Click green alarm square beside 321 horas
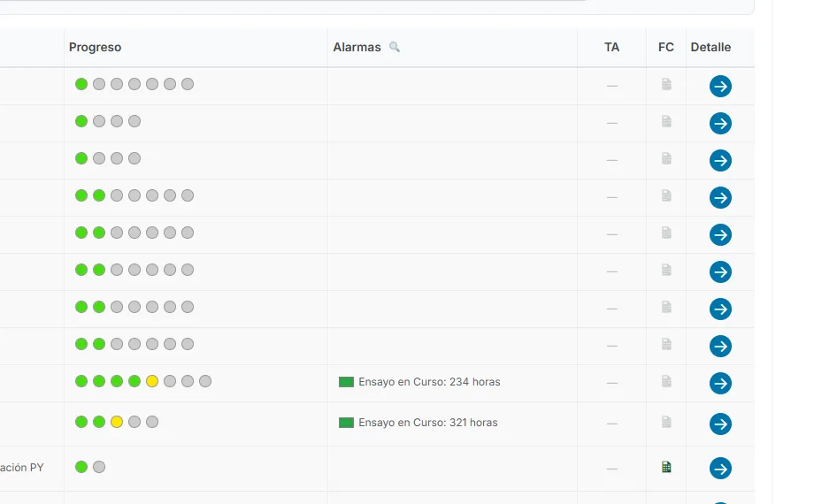814x504 pixels. (346, 423)
